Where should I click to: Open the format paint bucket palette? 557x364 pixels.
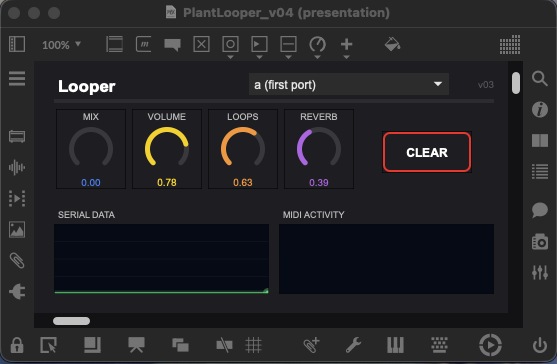[393, 44]
